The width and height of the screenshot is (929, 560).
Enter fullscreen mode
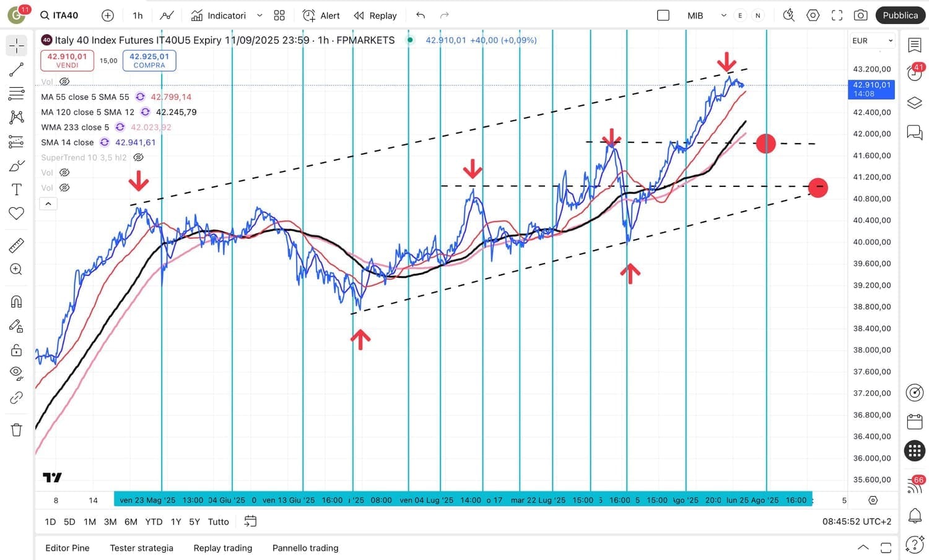837,15
